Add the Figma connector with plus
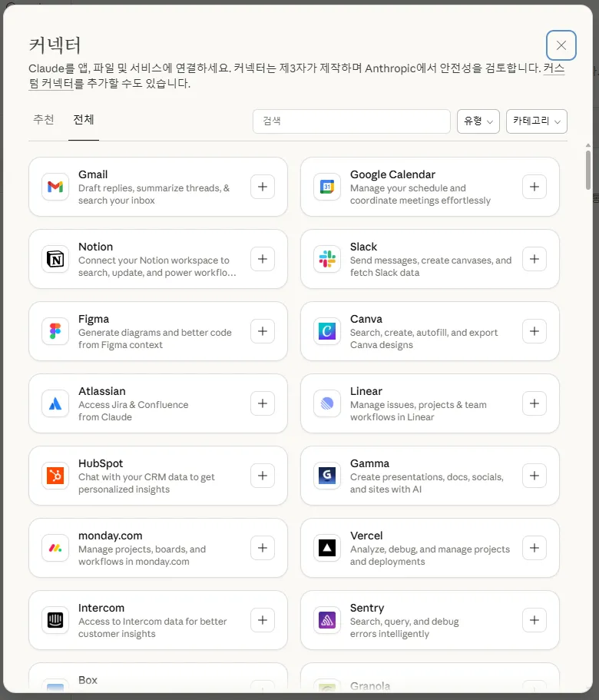 click(x=263, y=331)
